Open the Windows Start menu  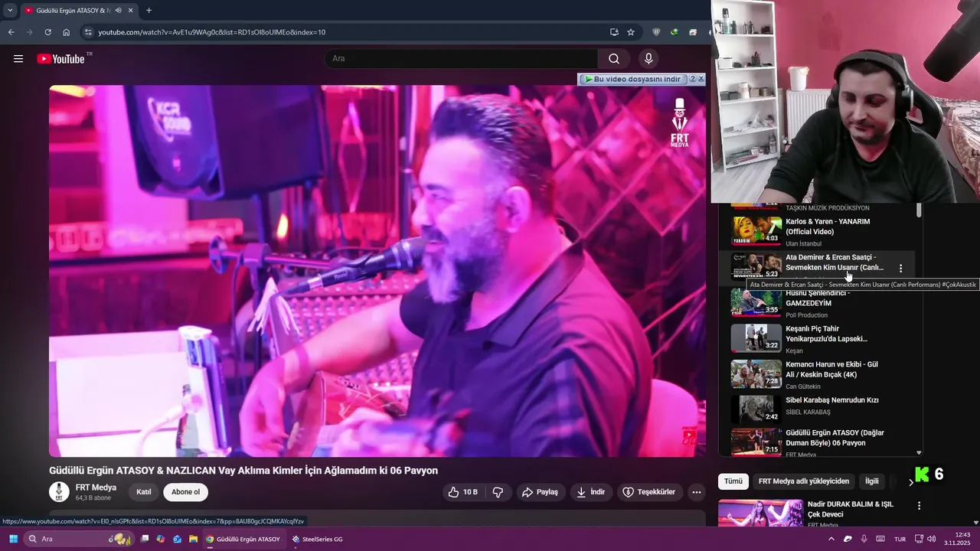(13, 539)
